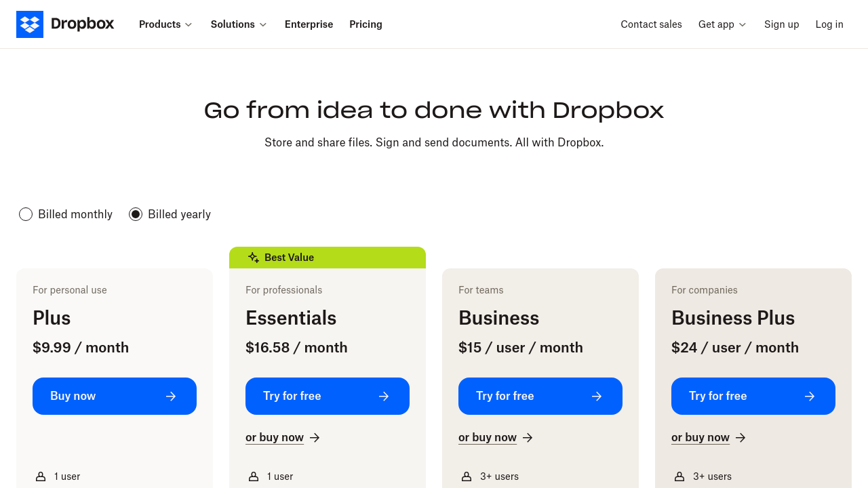Viewport: 868px width, 488px height.
Task: Click the sparkle icon in Best Value banner
Action: coord(254,258)
